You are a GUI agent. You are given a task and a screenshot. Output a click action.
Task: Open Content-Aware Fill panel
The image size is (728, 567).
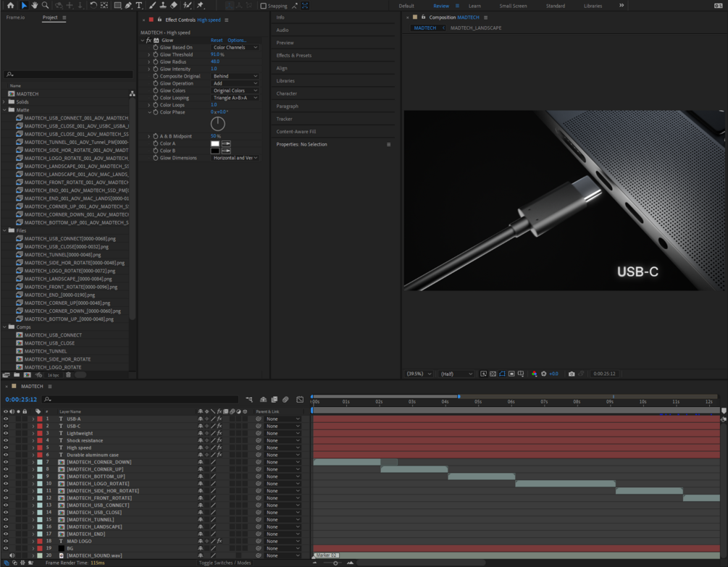click(296, 131)
